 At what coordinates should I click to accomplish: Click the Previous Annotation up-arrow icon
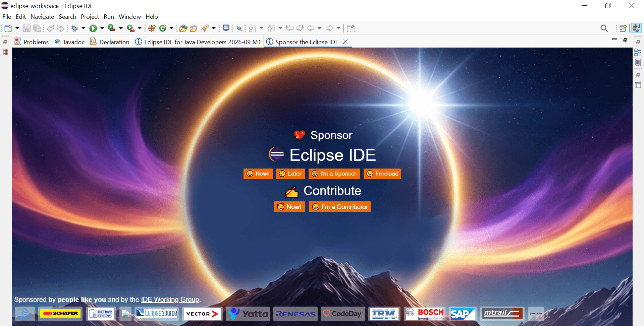[271, 28]
